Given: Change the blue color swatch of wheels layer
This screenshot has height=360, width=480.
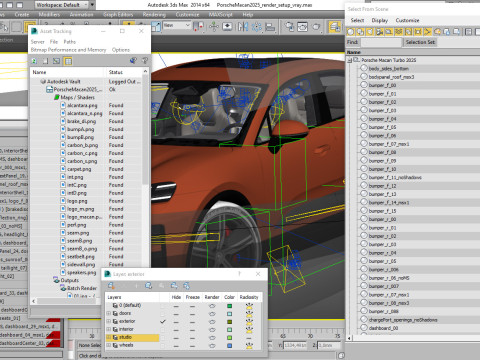Looking at the screenshot, I should click(229, 346).
